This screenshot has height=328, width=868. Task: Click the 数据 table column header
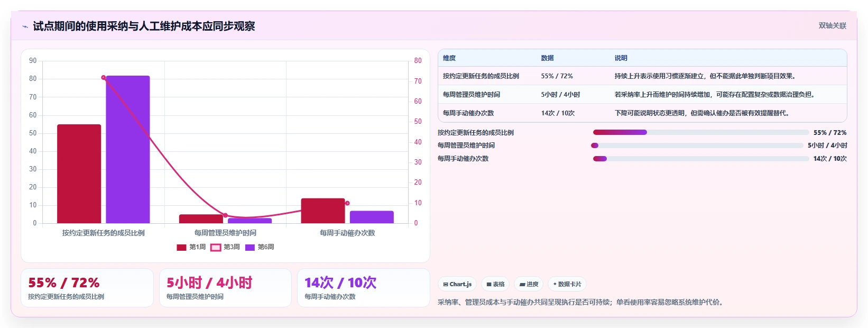[x=548, y=58]
